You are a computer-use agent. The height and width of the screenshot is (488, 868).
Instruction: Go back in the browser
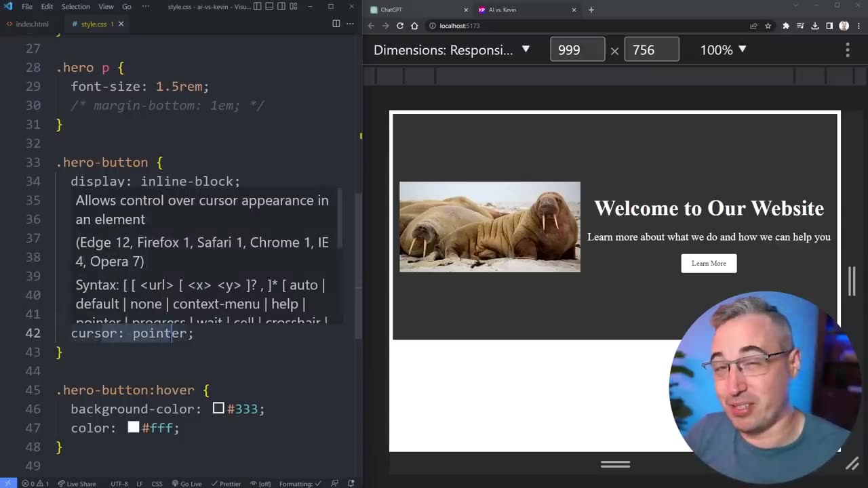tap(371, 26)
